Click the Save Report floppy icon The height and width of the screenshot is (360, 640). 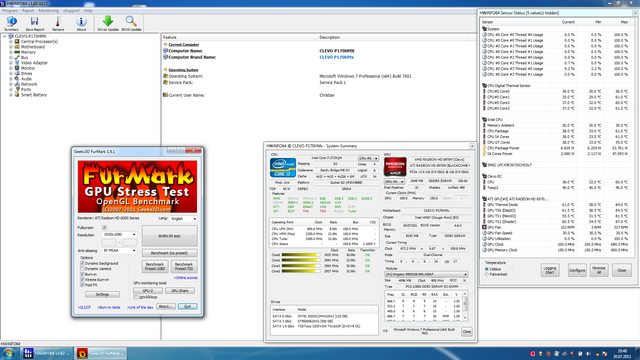[x=35, y=23]
